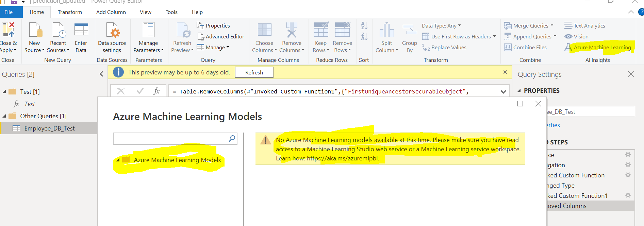Switch to the Transform tab
The image size is (644, 226).
point(70,12)
